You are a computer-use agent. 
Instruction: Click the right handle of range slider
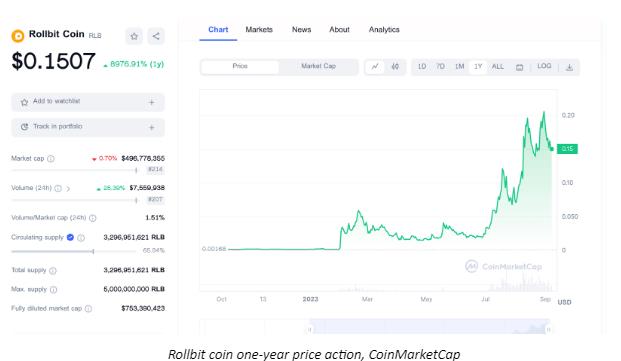coord(549,329)
